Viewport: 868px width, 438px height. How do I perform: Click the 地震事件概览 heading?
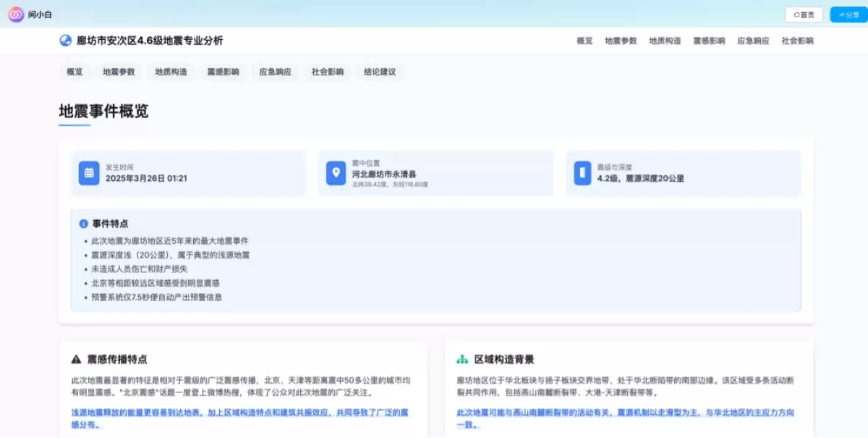103,111
